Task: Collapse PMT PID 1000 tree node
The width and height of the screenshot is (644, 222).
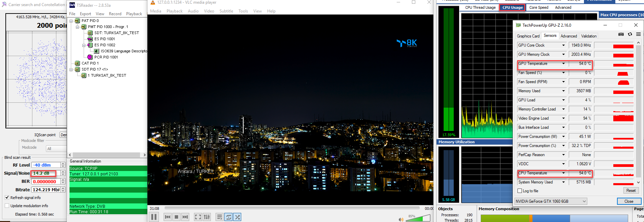Action: (x=78, y=27)
